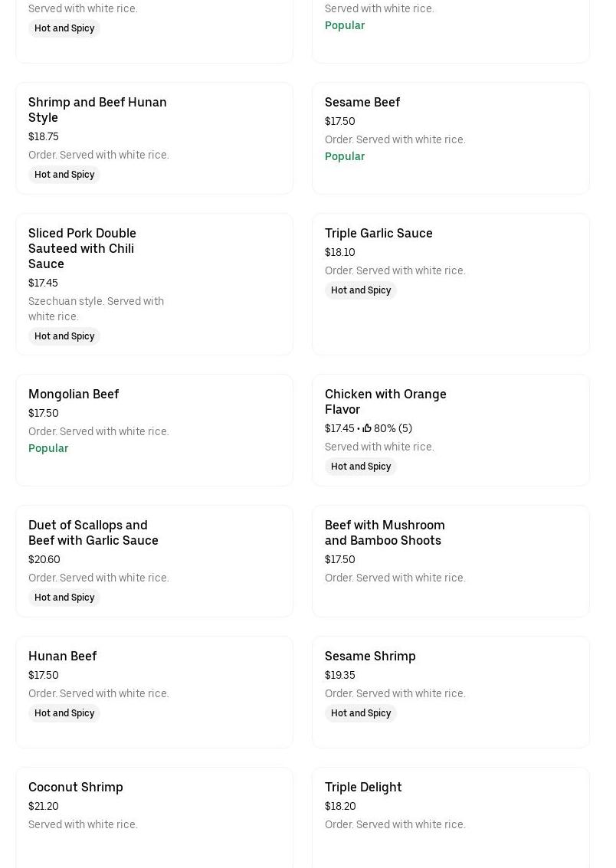
Task: Click the thumbs-up rating icon on Chicken with Orange Flavor
Action: [367, 428]
